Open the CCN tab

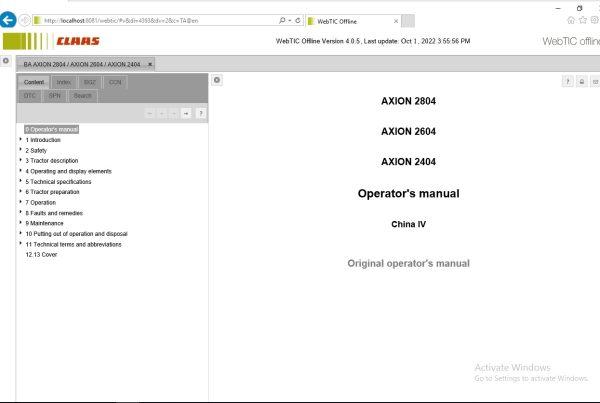click(115, 82)
